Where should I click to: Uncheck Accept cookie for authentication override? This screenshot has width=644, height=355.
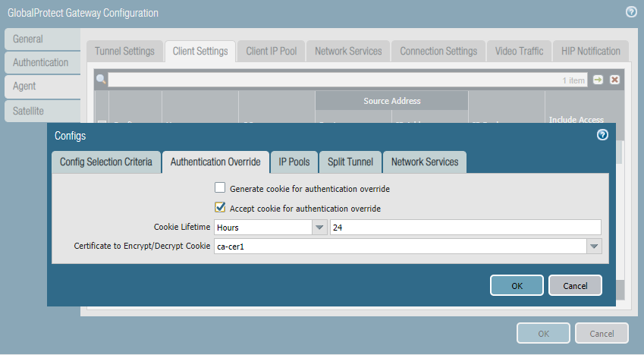[220, 208]
